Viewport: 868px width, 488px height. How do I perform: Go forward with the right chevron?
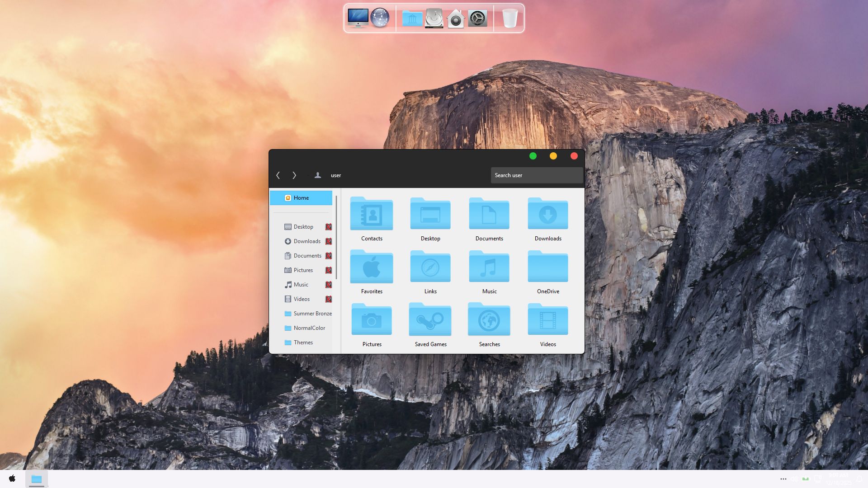[x=294, y=175]
